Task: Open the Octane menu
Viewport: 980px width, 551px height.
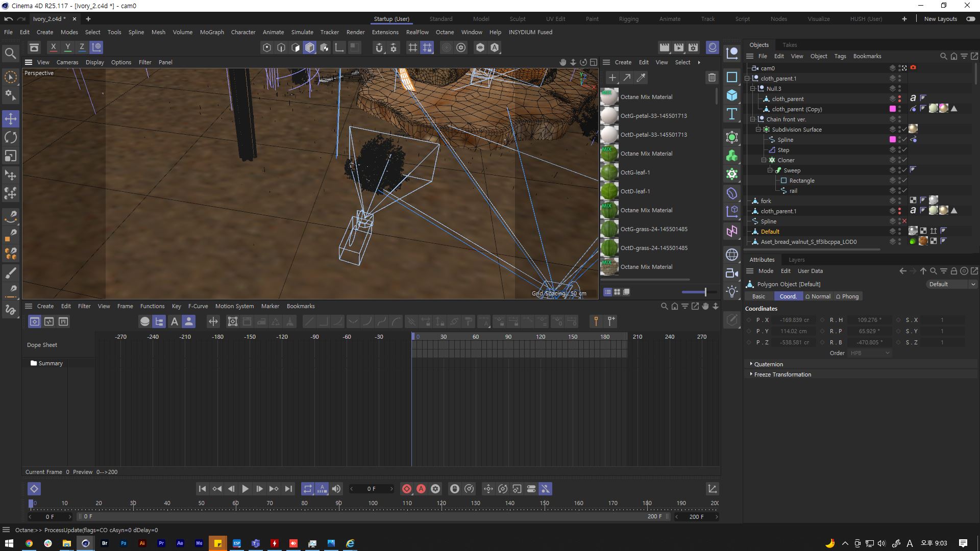Action: (x=445, y=32)
